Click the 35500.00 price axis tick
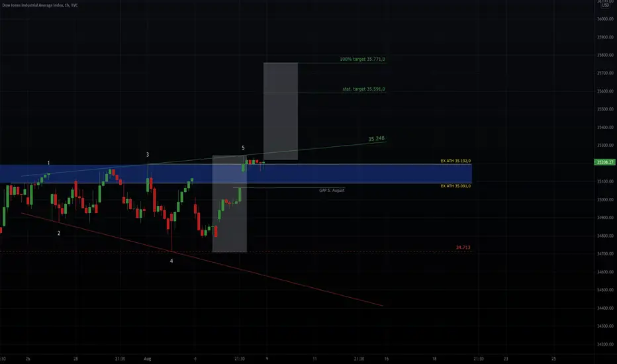The height and width of the screenshot is (364, 617). (x=605, y=109)
